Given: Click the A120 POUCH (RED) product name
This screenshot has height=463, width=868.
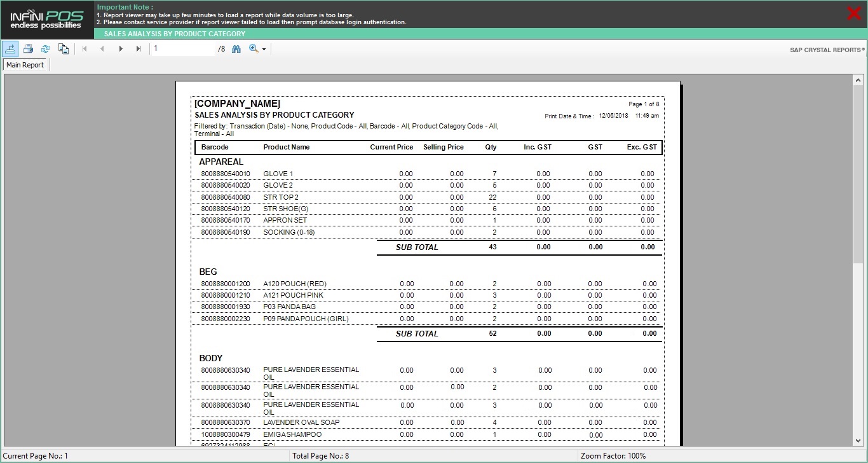Looking at the screenshot, I should tap(295, 284).
